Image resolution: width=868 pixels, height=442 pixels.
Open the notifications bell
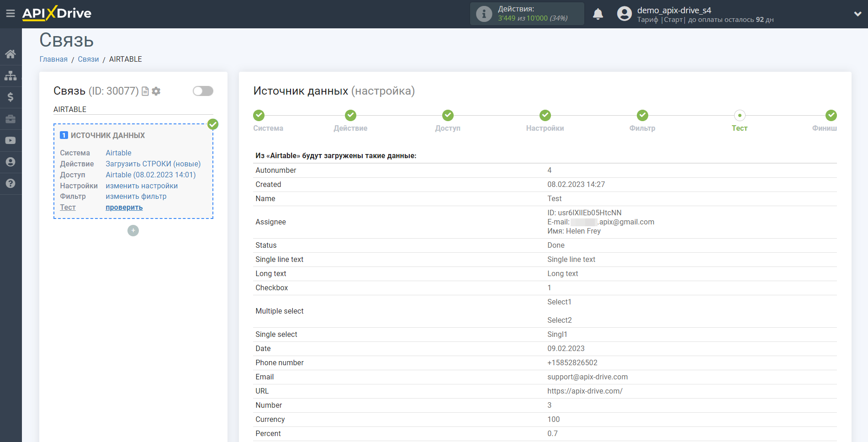coord(598,14)
